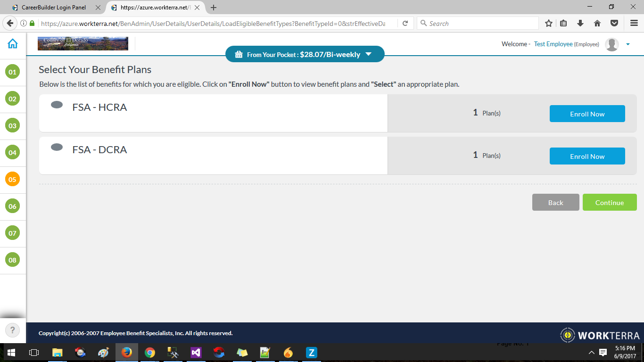Open a new browser tab

click(214, 8)
